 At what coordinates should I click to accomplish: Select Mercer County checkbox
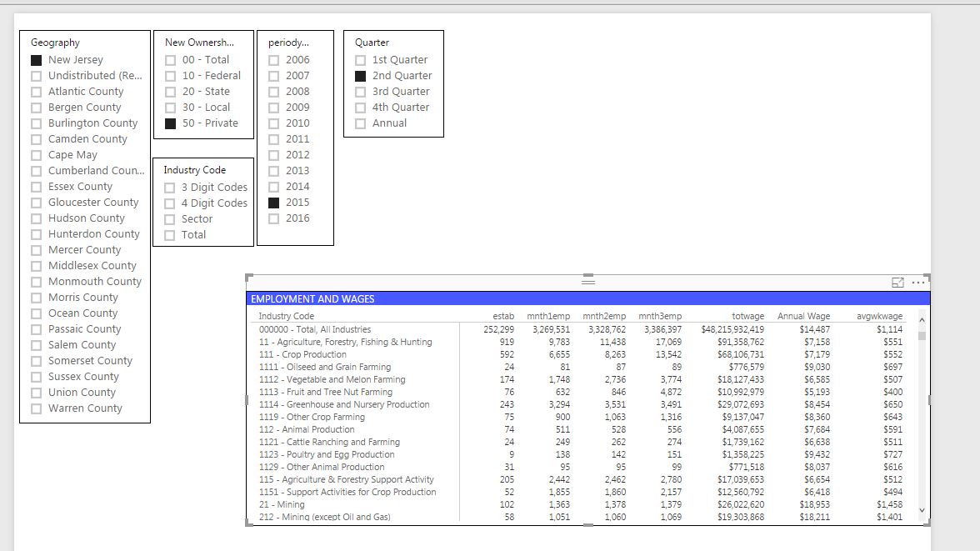(37, 250)
